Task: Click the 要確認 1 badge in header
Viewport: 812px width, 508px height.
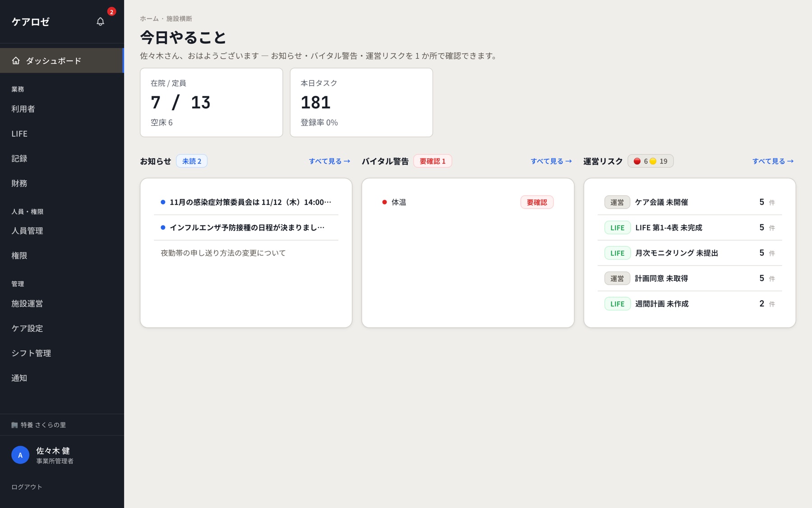Action: [433, 161]
